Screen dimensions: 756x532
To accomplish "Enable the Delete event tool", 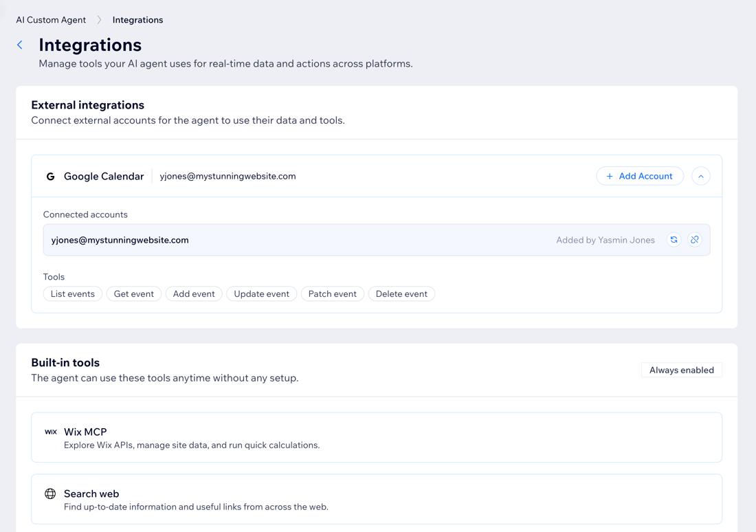I will click(x=401, y=293).
